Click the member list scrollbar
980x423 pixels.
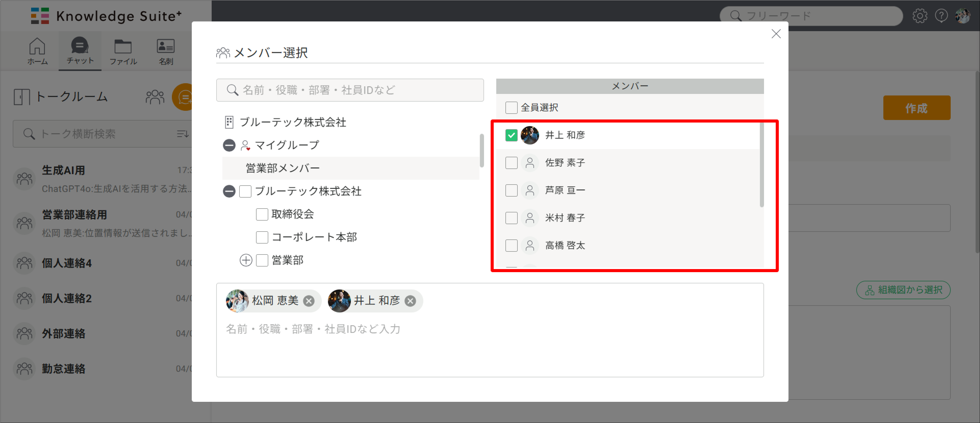(761, 164)
